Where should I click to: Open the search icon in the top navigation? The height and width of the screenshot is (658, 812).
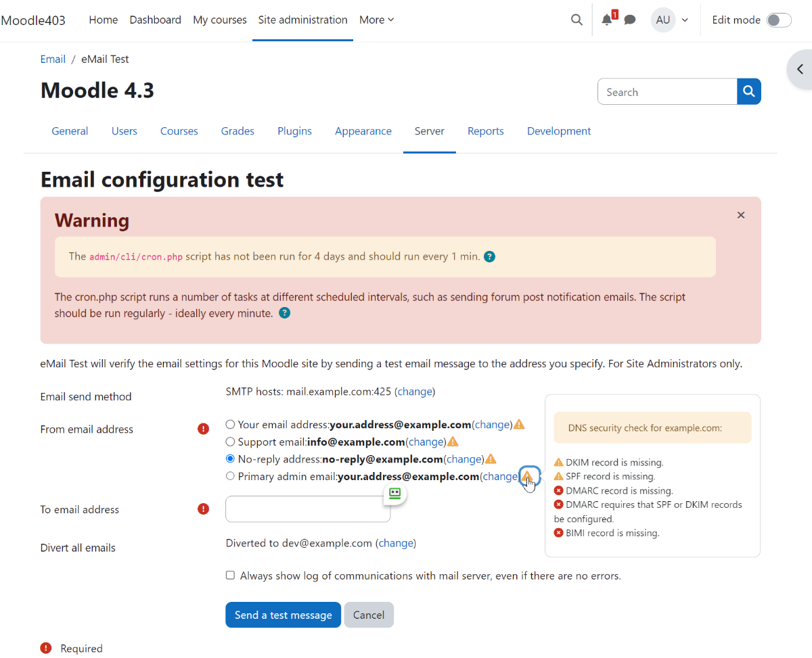[x=577, y=20]
